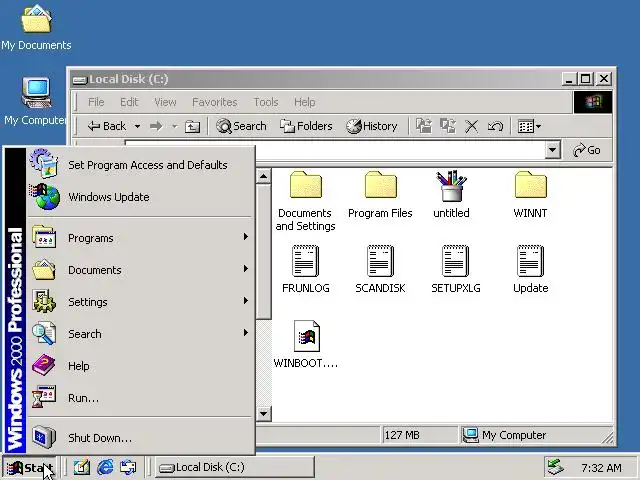
Task: Open the Views dropdown button
Action: tap(529, 126)
